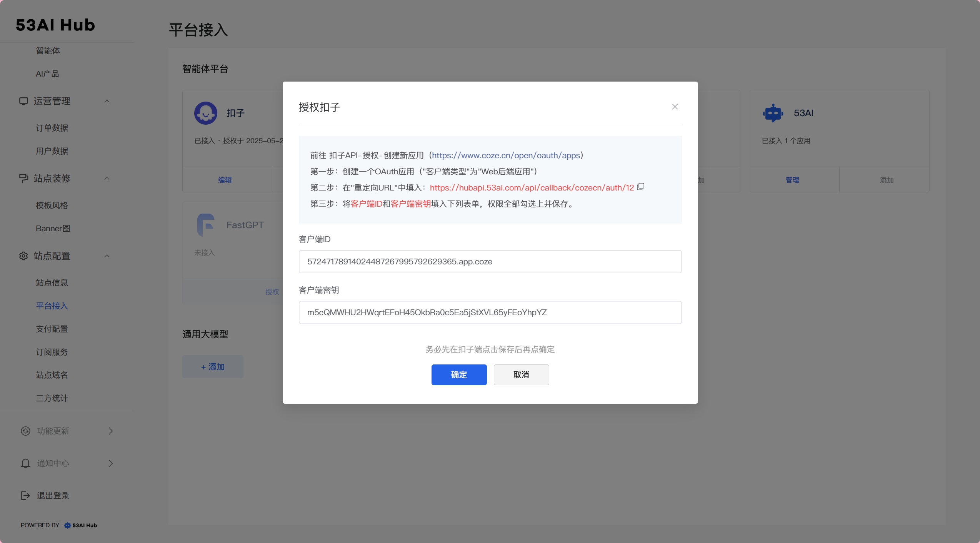Screen dimensions: 980x543
Task: Click the 53AI Hub logo title
Action: coord(55,25)
